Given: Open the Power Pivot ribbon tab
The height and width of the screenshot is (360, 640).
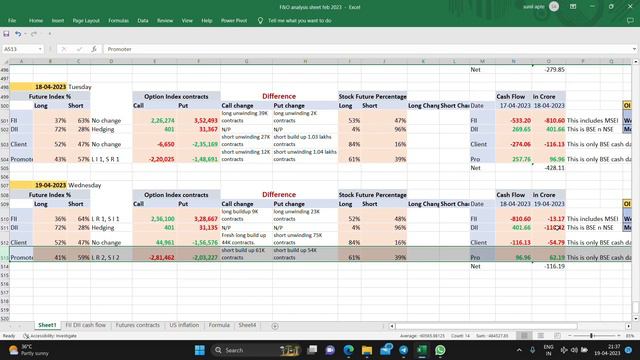Looking at the screenshot, I should (x=234, y=20).
